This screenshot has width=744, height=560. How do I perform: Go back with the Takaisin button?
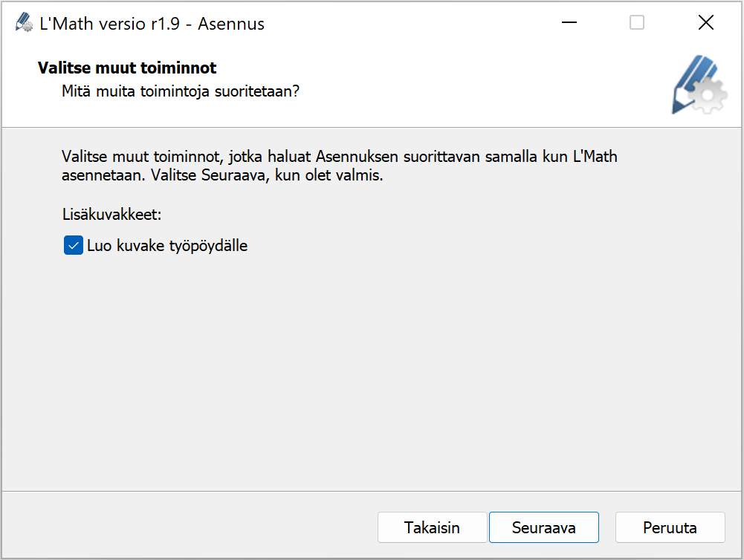tap(432, 527)
